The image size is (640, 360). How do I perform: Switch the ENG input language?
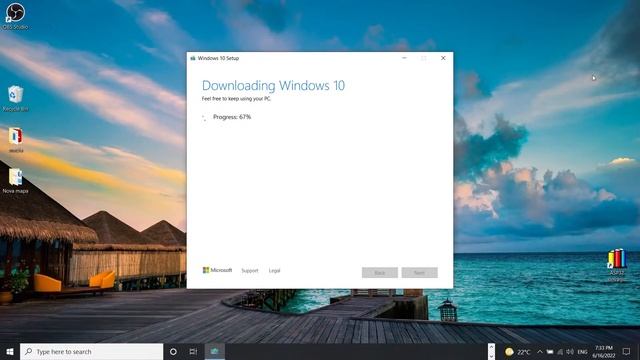tap(582, 352)
